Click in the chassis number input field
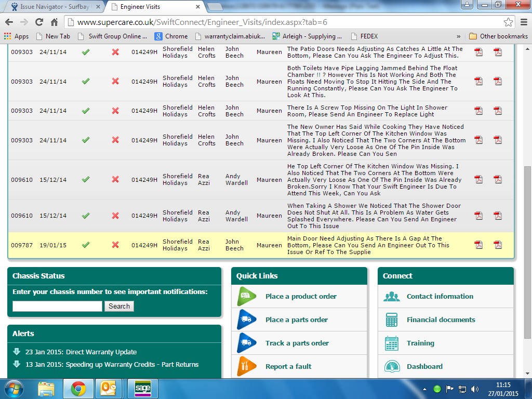The image size is (532, 399). point(57,307)
